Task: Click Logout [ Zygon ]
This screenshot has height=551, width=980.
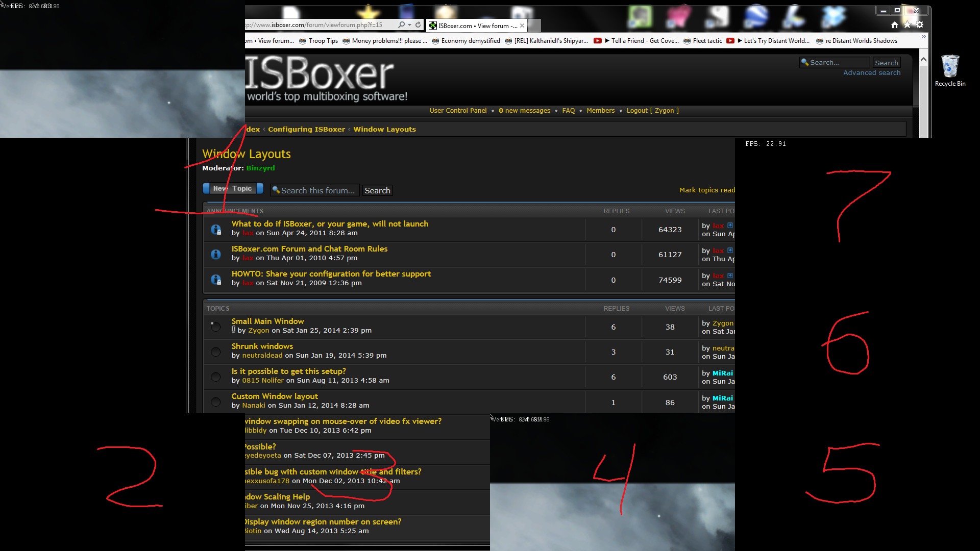Action: coord(652,111)
